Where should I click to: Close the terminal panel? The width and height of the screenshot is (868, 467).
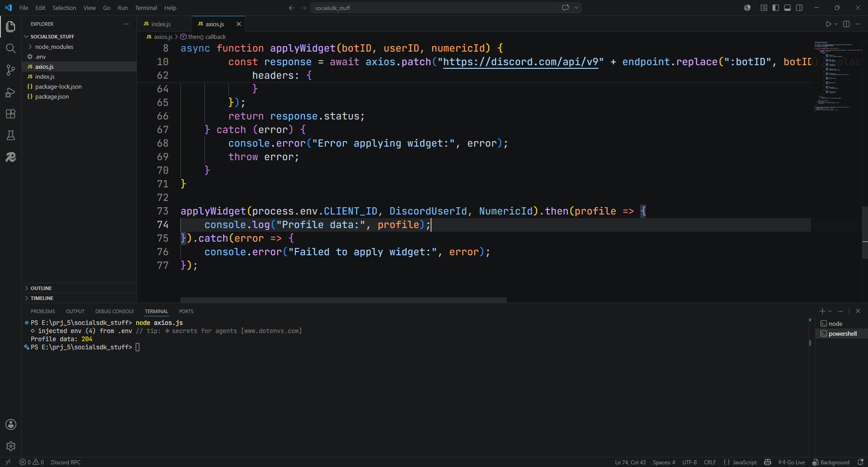(858, 311)
